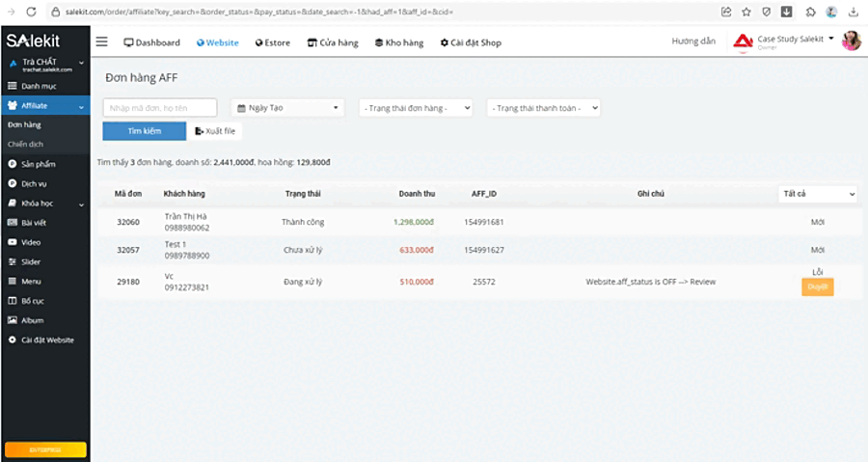Open the browser extensions puzzle icon

click(810, 12)
